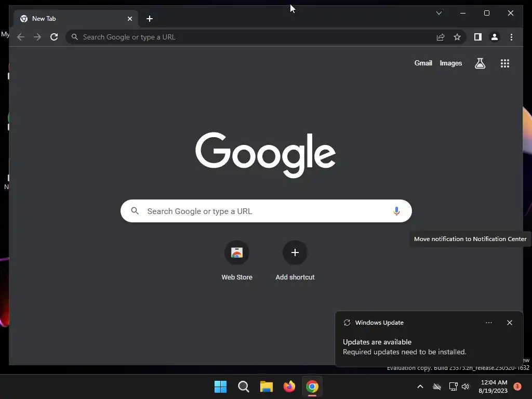
Task: Open the notification count badge
Action: (517, 387)
